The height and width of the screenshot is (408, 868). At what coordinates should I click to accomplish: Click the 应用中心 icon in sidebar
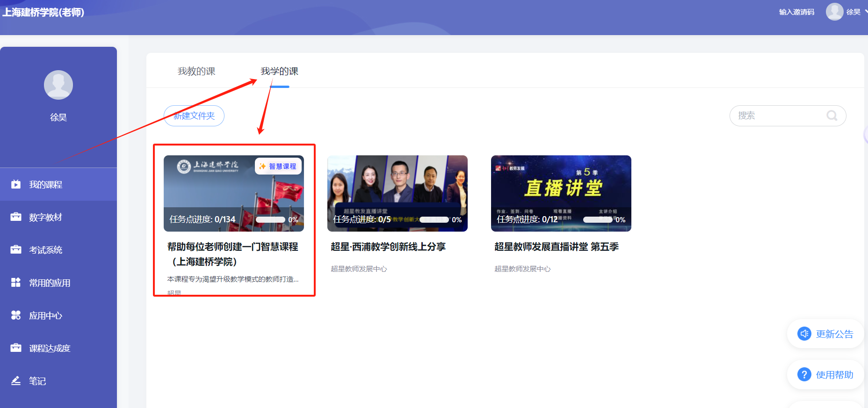pos(16,315)
